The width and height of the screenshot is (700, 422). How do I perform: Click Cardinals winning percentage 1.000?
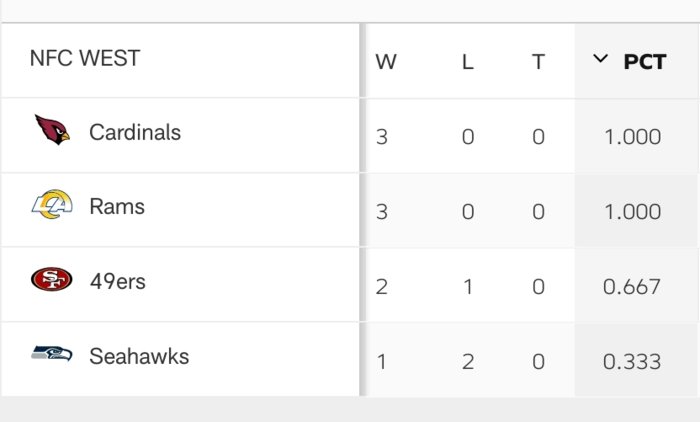click(632, 137)
